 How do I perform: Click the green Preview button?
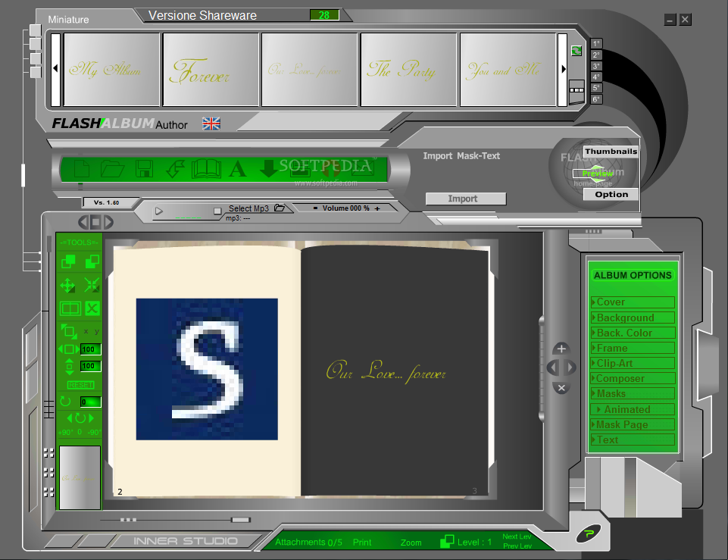pos(597,174)
